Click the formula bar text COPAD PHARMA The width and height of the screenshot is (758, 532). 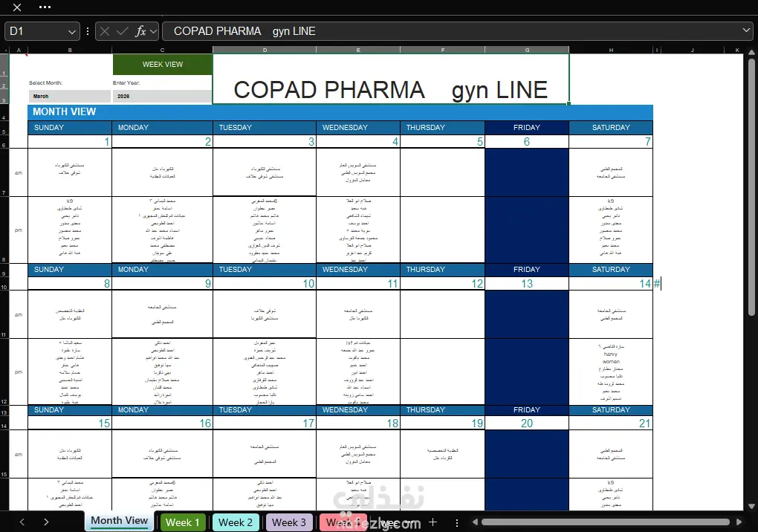click(217, 31)
